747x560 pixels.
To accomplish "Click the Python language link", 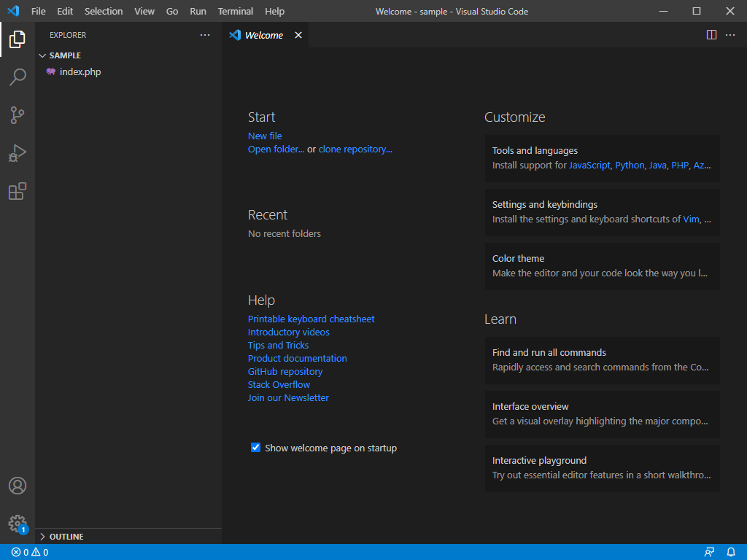I will click(630, 166).
